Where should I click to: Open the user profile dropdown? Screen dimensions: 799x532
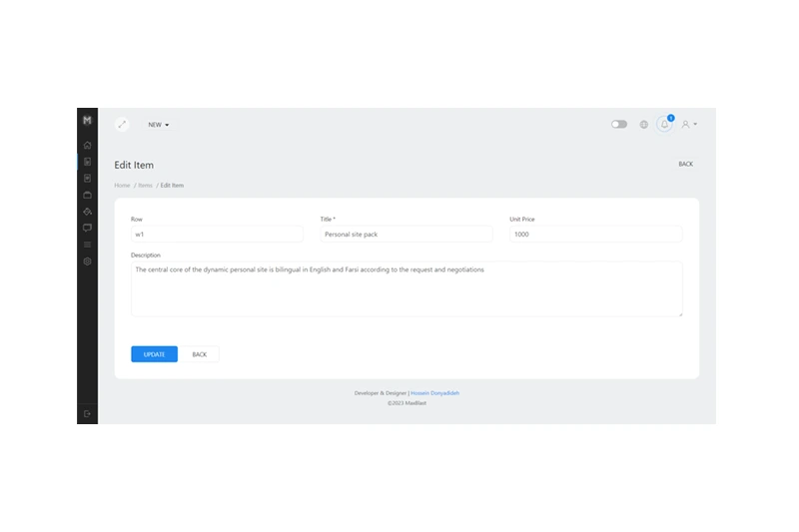tap(688, 125)
